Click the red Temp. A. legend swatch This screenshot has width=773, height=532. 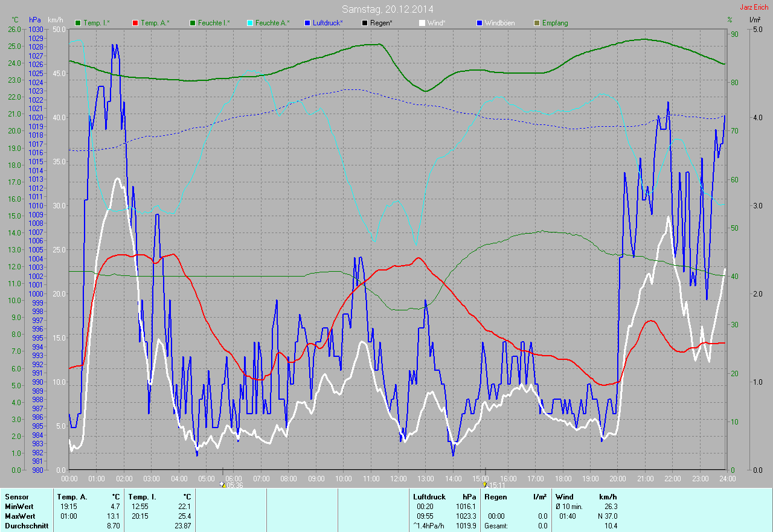pos(135,23)
